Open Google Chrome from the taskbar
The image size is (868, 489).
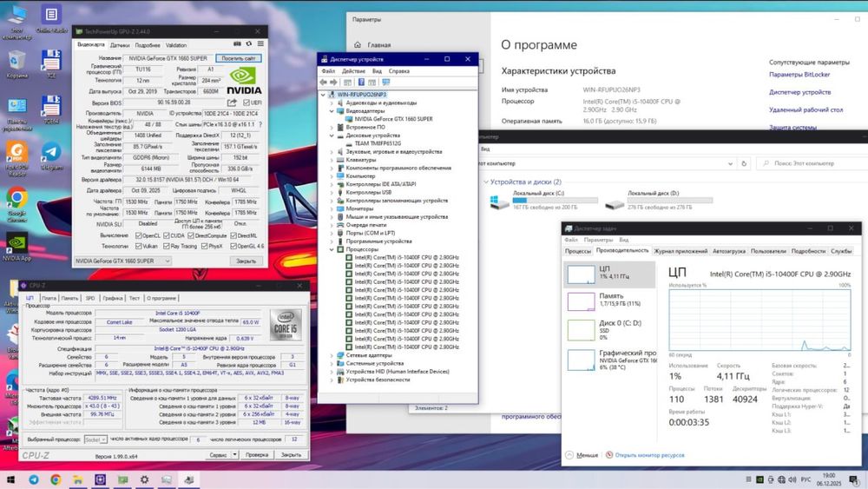point(55,479)
